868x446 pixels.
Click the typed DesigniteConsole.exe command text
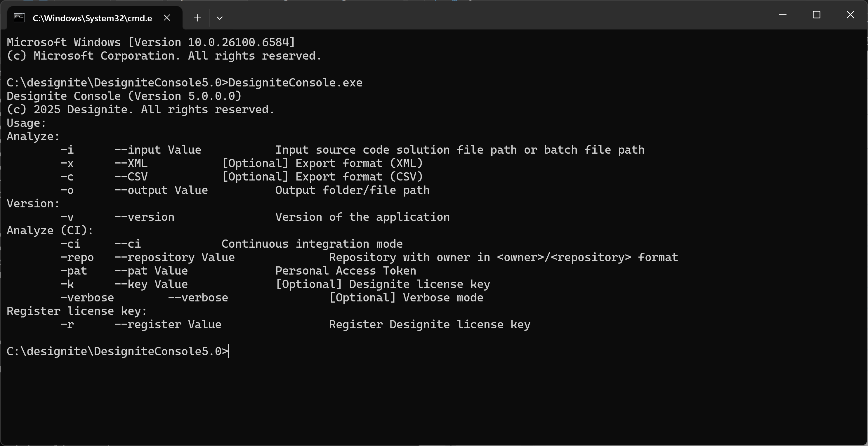tap(295, 83)
